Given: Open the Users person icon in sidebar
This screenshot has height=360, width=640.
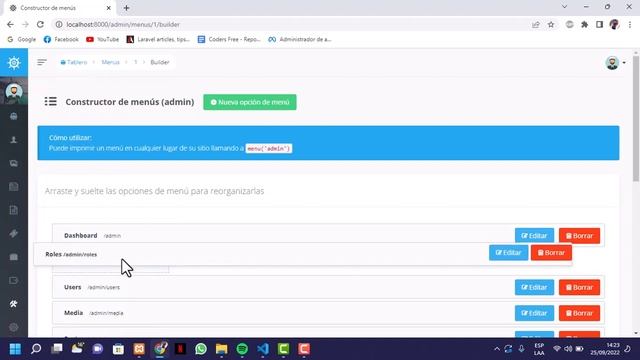Looking at the screenshot, I should 14,140.
